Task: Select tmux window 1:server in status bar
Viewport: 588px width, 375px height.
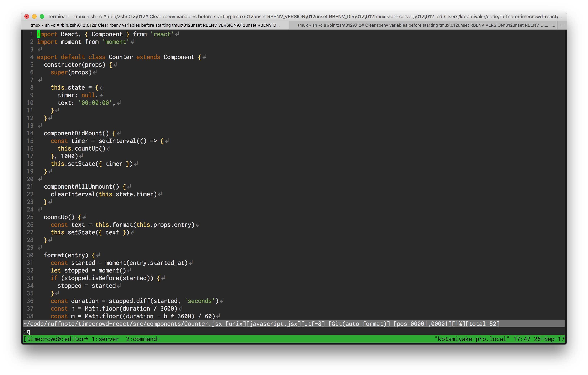Action: (x=105, y=339)
